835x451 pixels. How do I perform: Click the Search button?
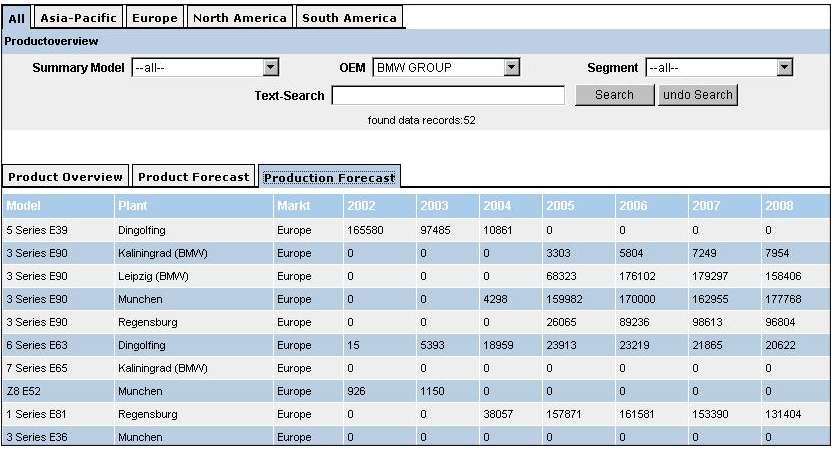coord(614,95)
